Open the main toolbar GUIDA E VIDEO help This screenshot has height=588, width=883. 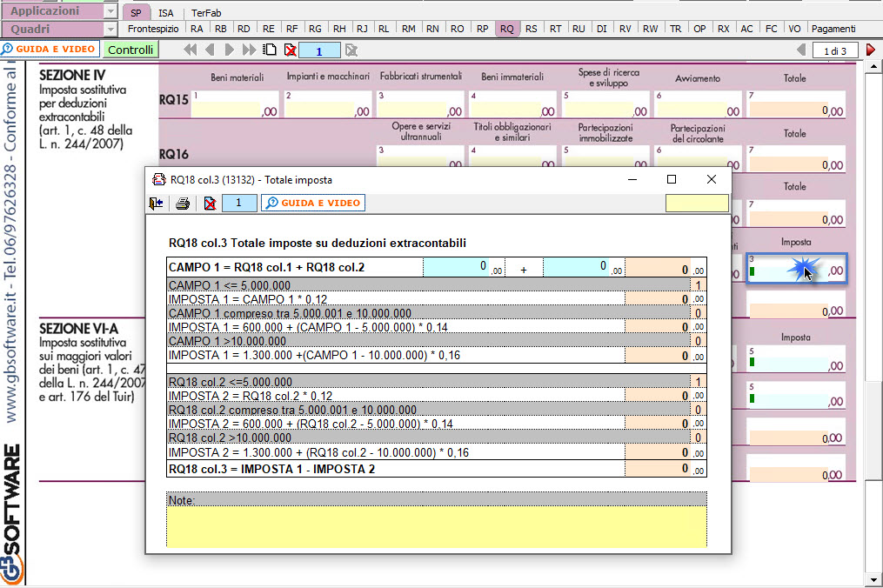coord(50,49)
